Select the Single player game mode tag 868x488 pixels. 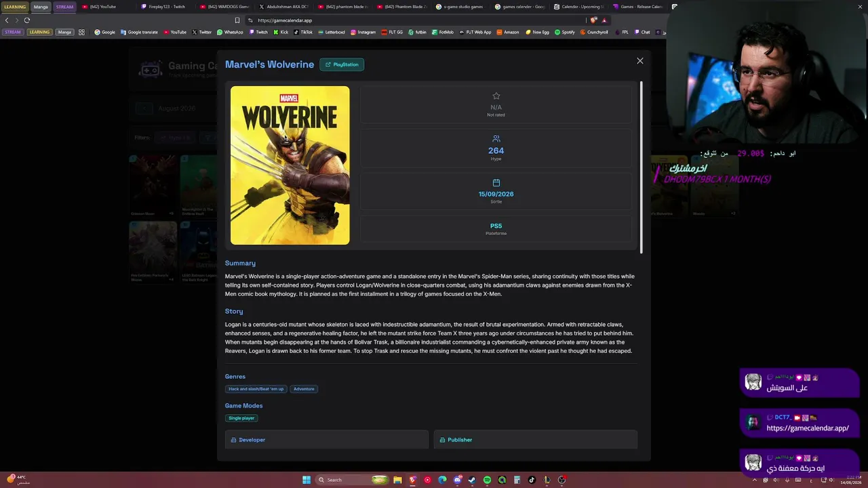coord(241,418)
